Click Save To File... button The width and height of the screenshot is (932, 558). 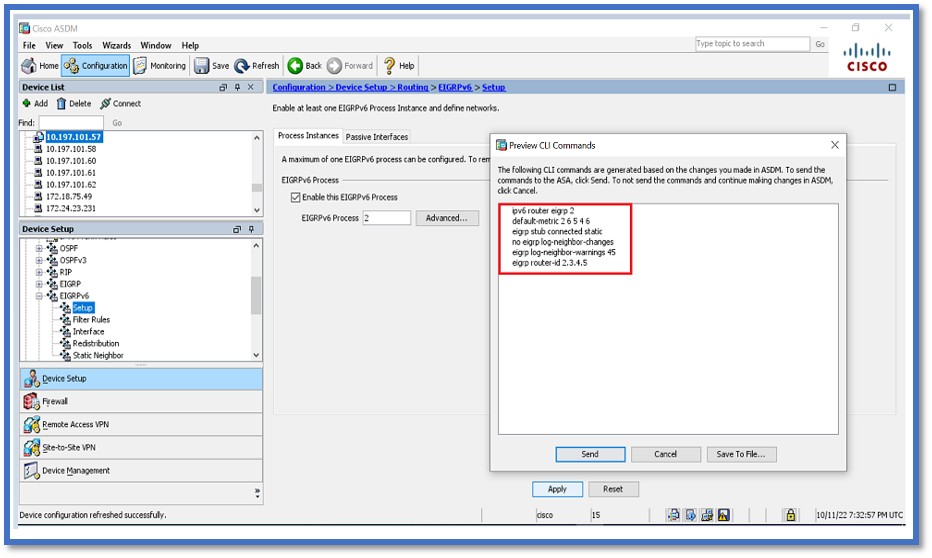pyautogui.click(x=741, y=455)
